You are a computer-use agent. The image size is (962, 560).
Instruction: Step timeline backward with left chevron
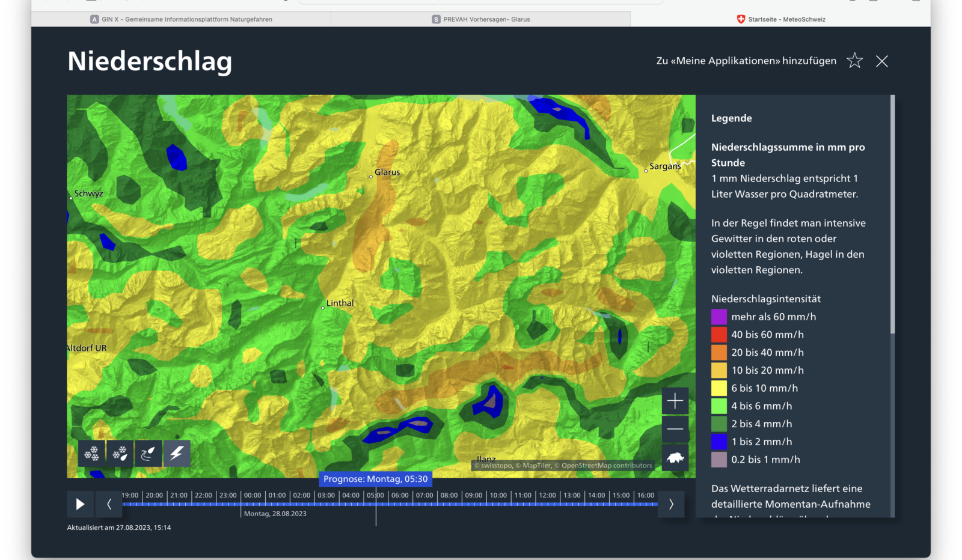pyautogui.click(x=109, y=504)
